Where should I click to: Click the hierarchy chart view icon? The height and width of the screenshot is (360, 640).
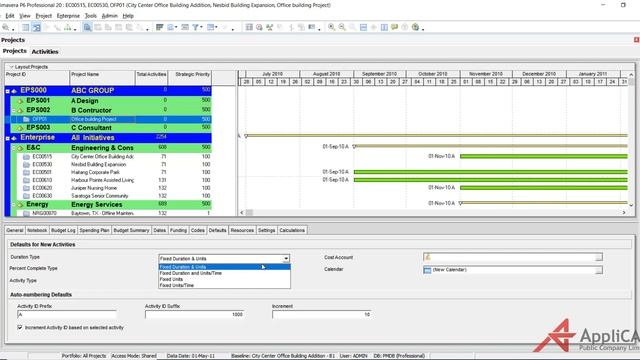(x=67, y=27)
